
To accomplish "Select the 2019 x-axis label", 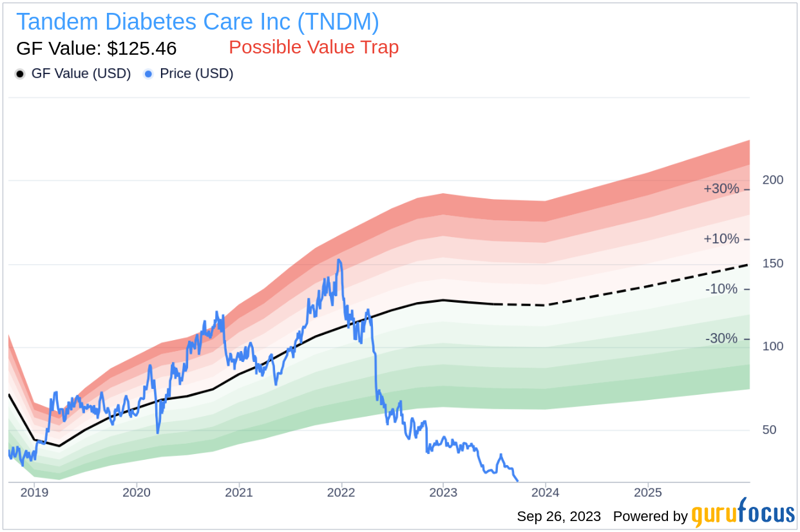I will [x=34, y=493].
